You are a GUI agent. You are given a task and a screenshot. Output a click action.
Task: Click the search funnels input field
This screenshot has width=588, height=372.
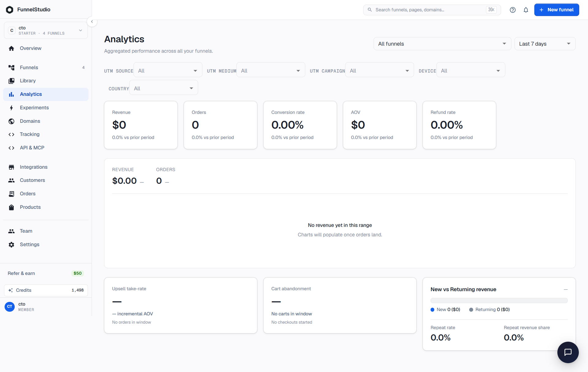point(432,10)
